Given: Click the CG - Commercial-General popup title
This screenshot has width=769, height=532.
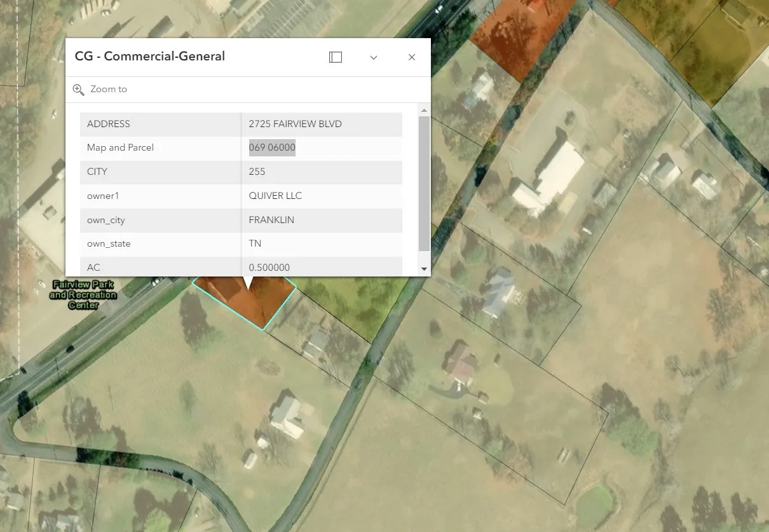Looking at the screenshot, I should [150, 56].
